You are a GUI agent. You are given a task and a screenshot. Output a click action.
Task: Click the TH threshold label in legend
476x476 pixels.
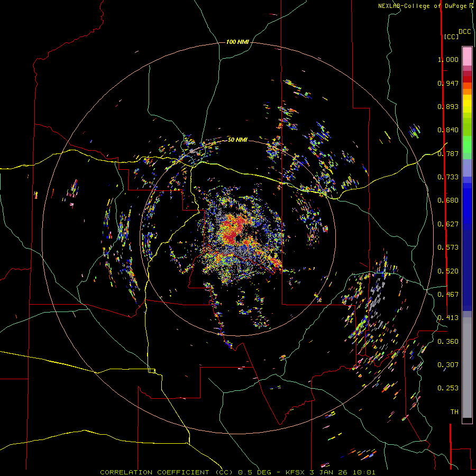(x=454, y=412)
